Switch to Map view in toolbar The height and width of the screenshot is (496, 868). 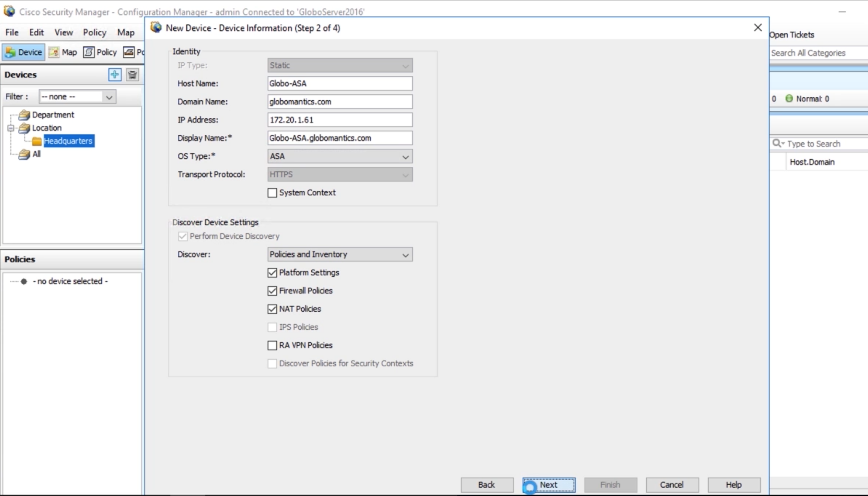click(x=63, y=52)
